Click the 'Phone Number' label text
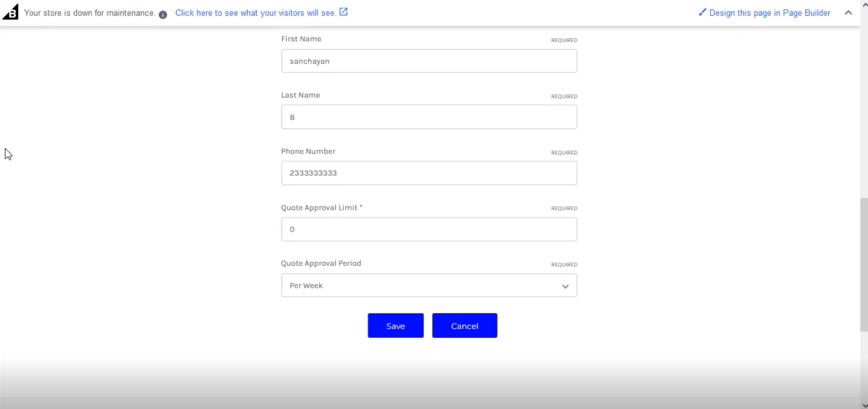Viewport: 868px width, 409px height. pos(308,151)
